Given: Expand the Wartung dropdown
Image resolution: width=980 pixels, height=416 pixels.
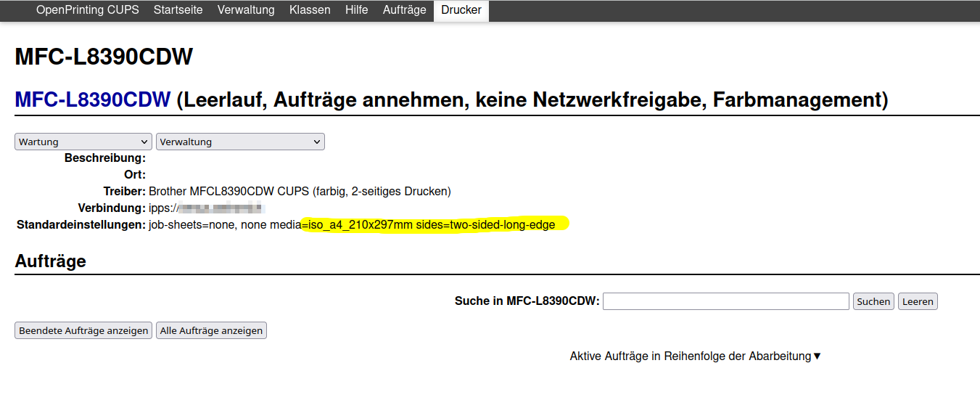Looking at the screenshot, I should pos(83,142).
